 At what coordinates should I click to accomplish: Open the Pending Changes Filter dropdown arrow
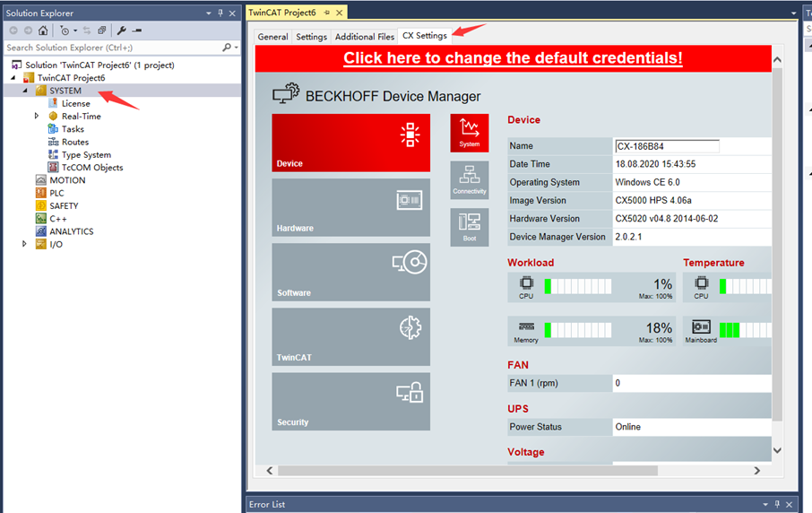pyautogui.click(x=75, y=31)
